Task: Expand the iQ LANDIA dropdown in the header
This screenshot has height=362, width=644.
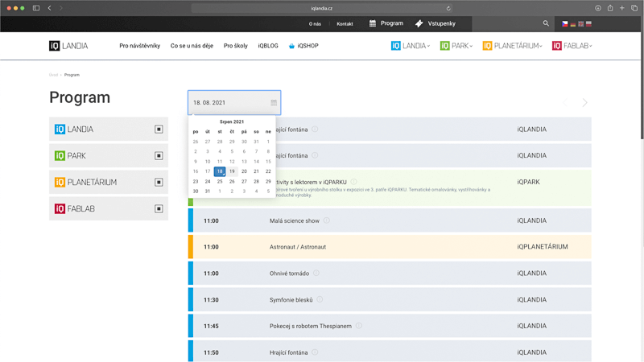Action: tap(411, 46)
